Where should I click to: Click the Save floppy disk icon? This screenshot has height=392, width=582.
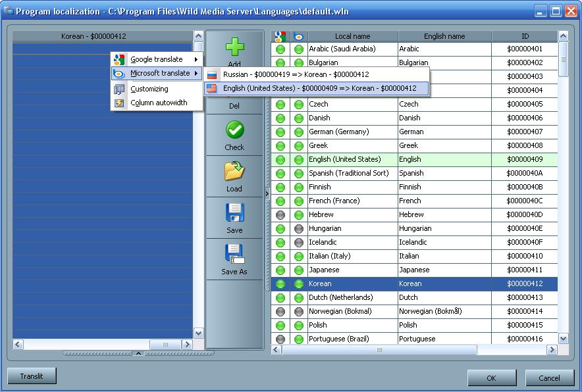(234, 212)
